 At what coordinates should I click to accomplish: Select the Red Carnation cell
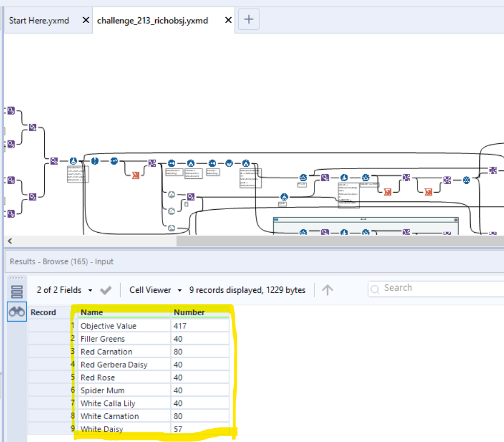point(124,351)
